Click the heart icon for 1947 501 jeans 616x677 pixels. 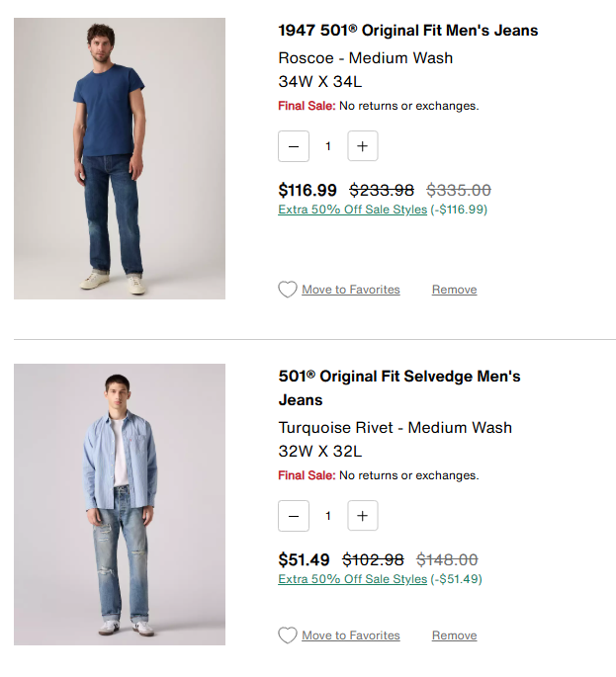[x=287, y=290]
